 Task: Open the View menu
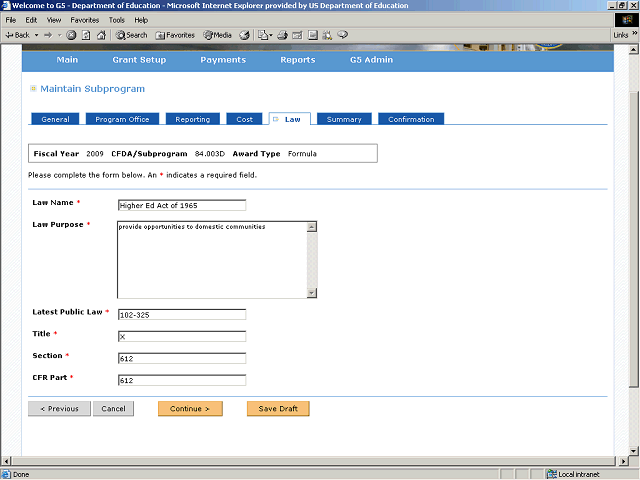pos(53,20)
